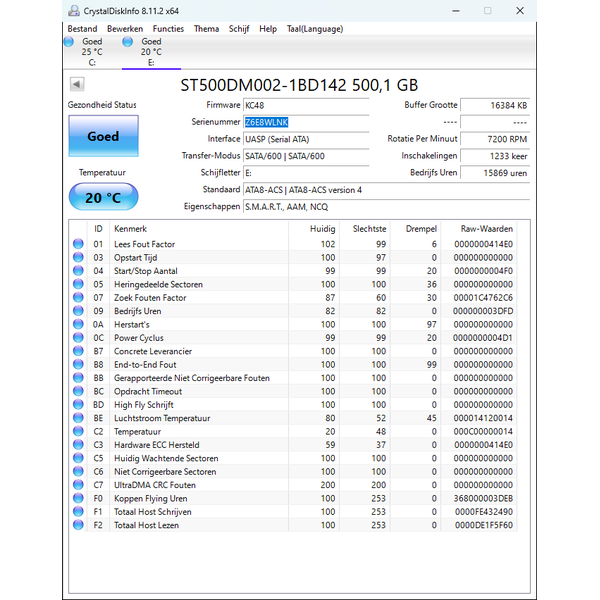This screenshot has width=600, height=600.
Task: Click the highlighted serial number Z6E8WLNK
Action: point(266,122)
